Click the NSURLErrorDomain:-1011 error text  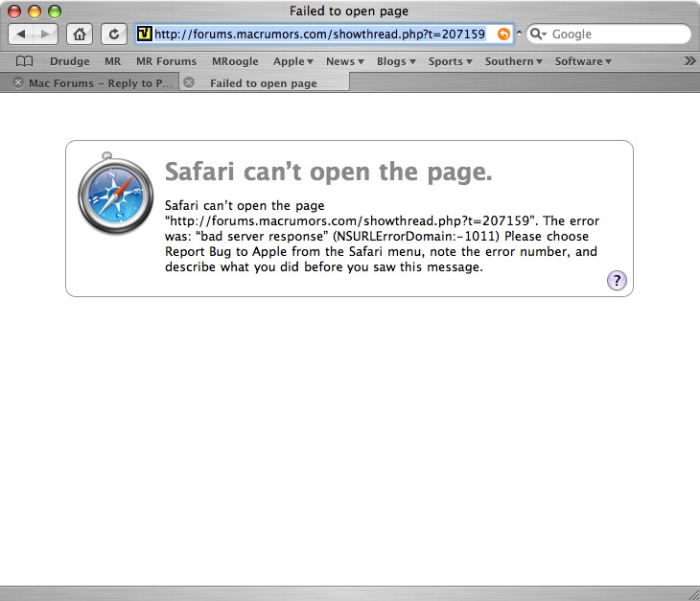pos(416,236)
